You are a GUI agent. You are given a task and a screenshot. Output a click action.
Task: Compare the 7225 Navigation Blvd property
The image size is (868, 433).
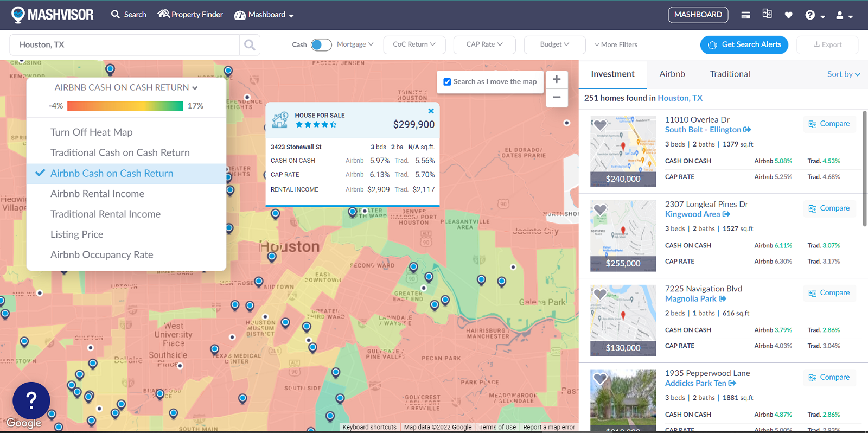(x=829, y=293)
